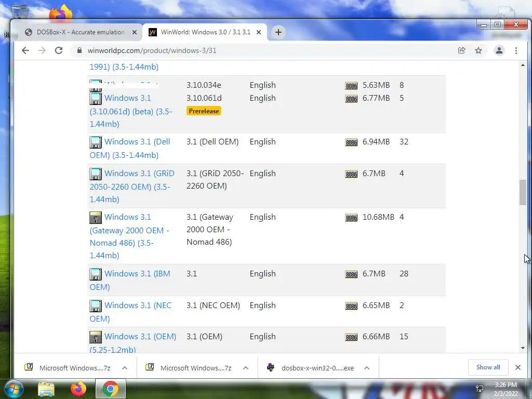Screen dimensions: 532x399
Task: Close the downloads bar
Action: tap(518, 367)
